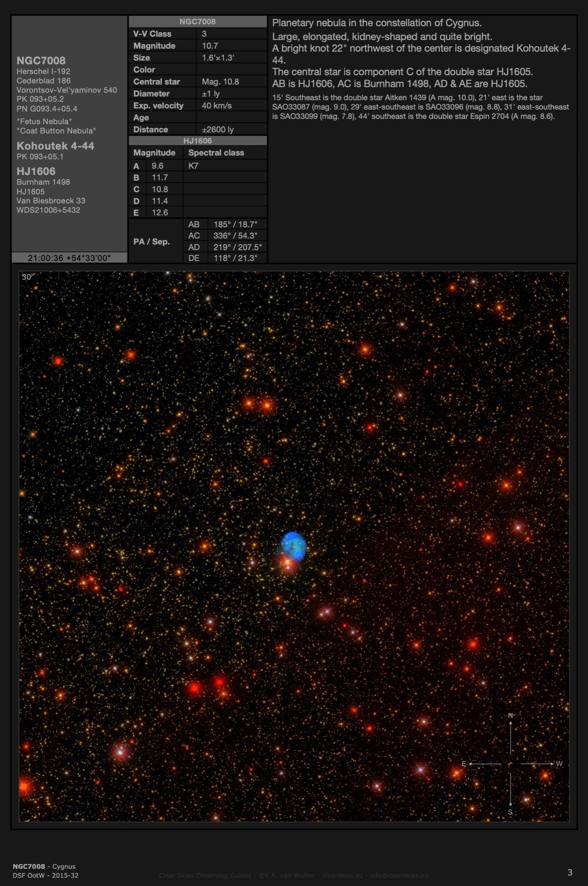Select the AC separation value 336° / 54.3"
The height and width of the screenshot is (886, 588).
[x=236, y=236]
